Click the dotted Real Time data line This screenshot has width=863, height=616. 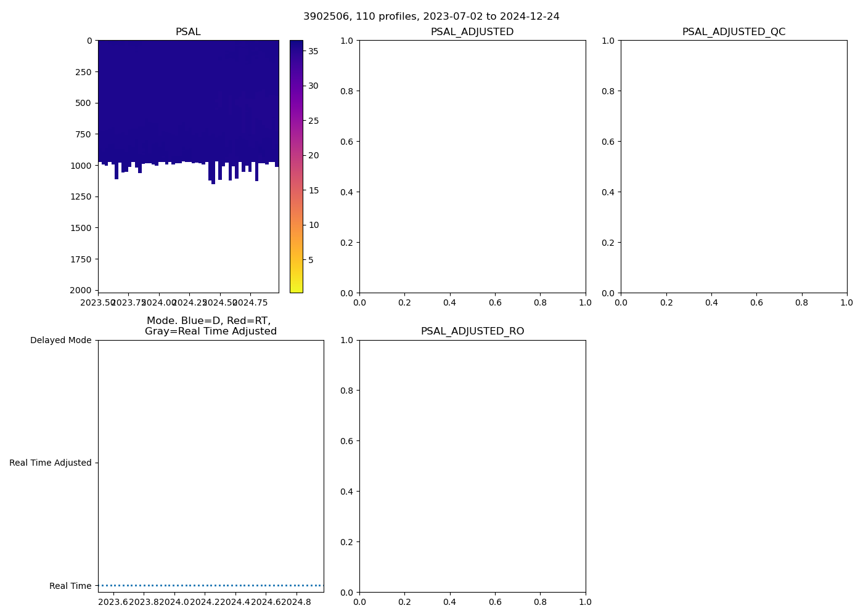tap(211, 585)
